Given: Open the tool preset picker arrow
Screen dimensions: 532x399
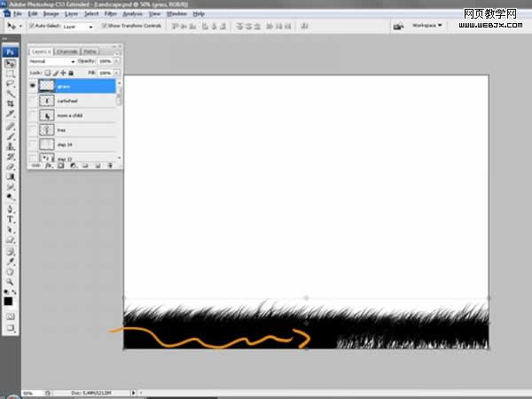Looking at the screenshot, I should [x=20, y=26].
